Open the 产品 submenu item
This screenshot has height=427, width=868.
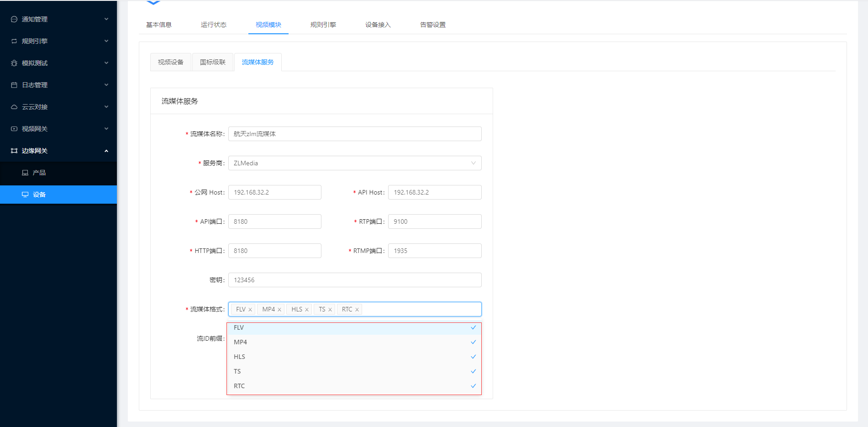point(39,173)
